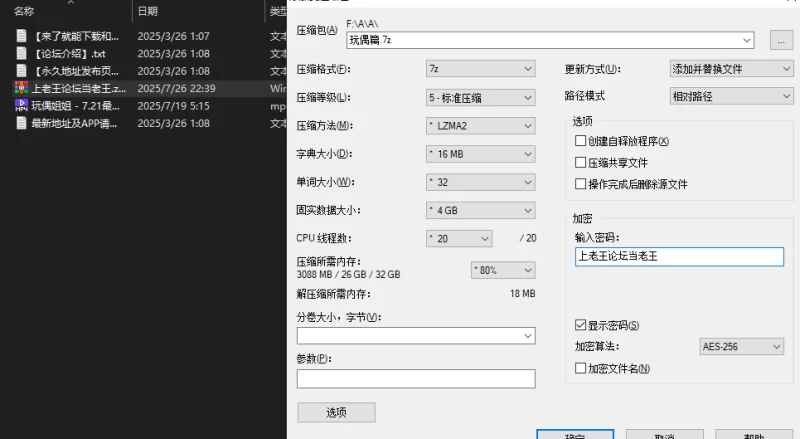Open the 分卷大小 combo box
The width and height of the screenshot is (800, 439).
tap(416, 336)
